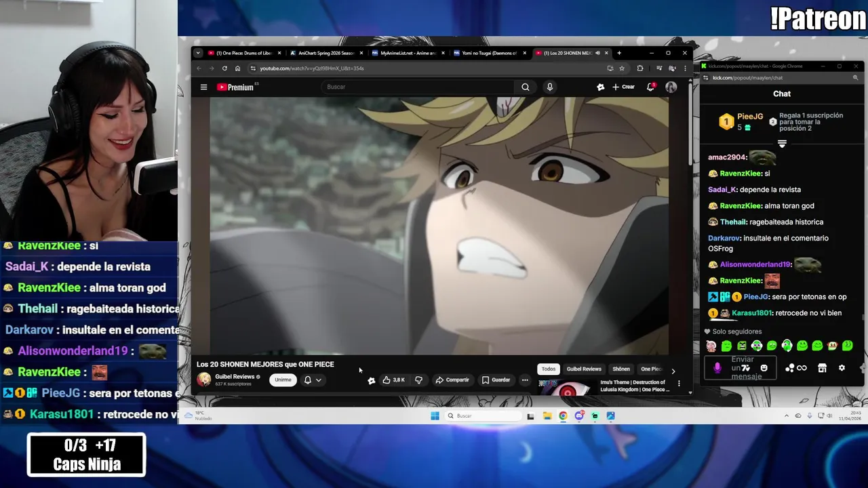Image resolution: width=868 pixels, height=488 pixels.
Task: Click Enviar un mensaje chat input
Action: tap(742, 367)
